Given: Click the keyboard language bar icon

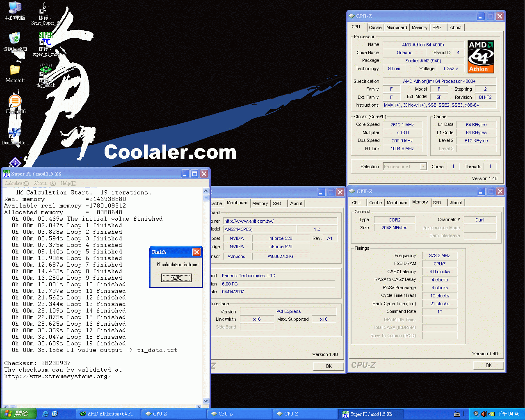Looking at the screenshot, I should coord(457,414).
